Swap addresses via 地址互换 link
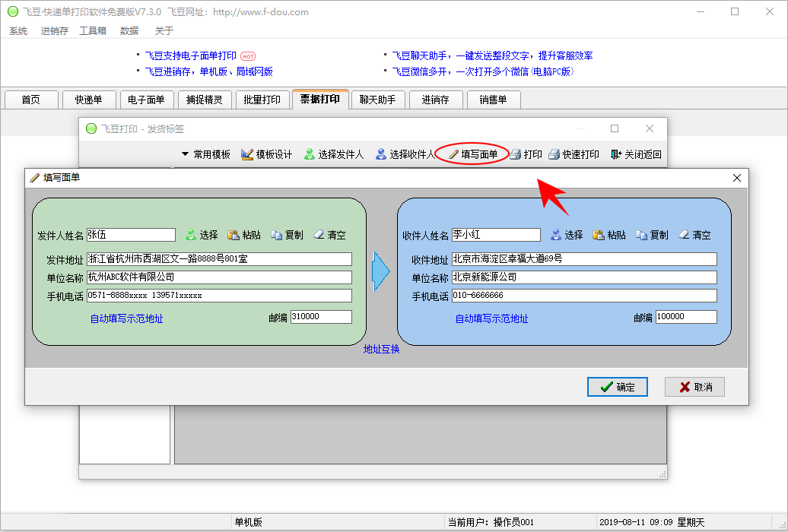This screenshot has width=788, height=532. pos(381,350)
